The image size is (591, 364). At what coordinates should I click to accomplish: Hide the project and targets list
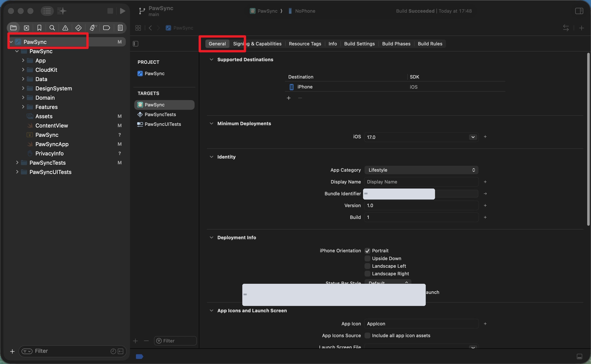[x=136, y=43]
